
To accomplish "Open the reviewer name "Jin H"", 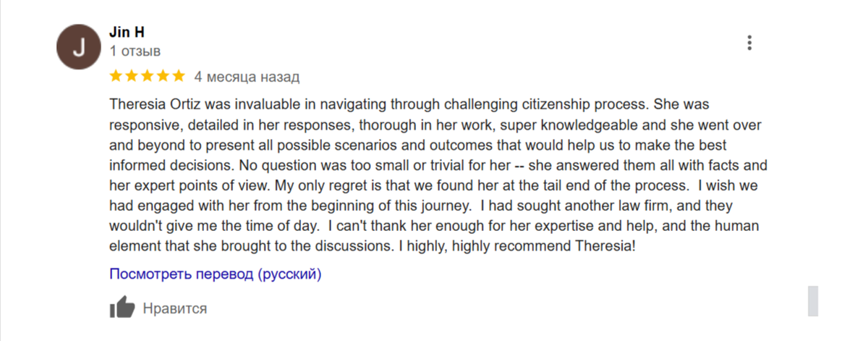I will click(x=126, y=32).
